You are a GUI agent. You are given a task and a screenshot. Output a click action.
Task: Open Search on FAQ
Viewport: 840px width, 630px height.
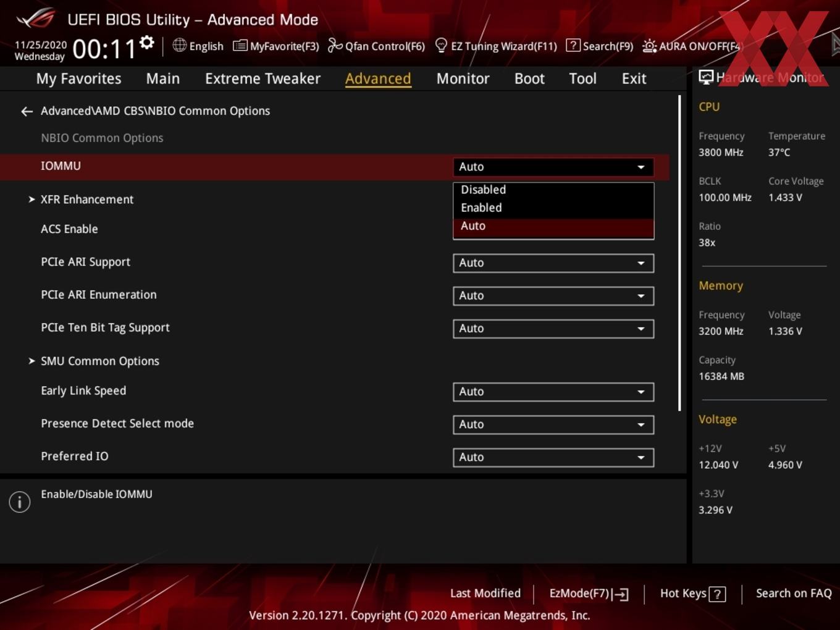point(794,594)
